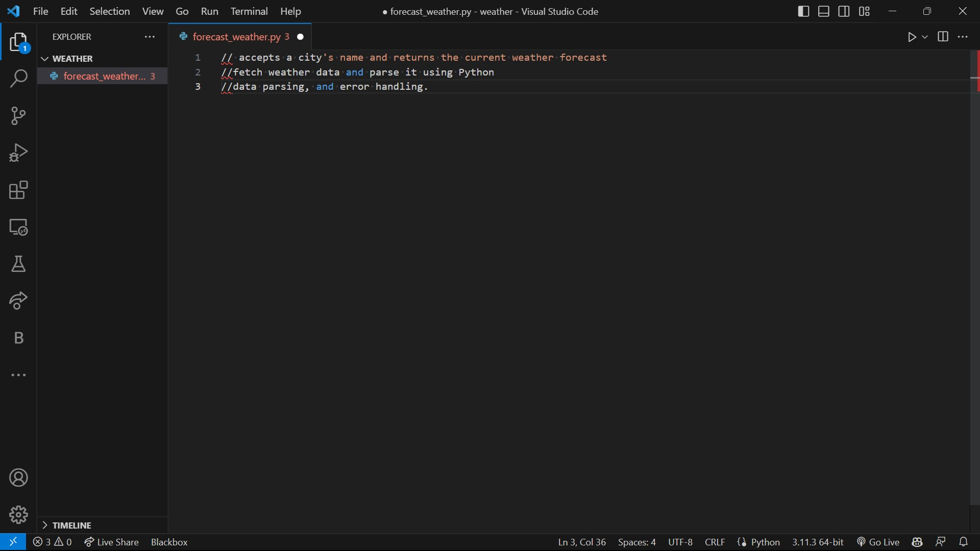Change indentation via Spaces: 4 indicator

[636, 542]
